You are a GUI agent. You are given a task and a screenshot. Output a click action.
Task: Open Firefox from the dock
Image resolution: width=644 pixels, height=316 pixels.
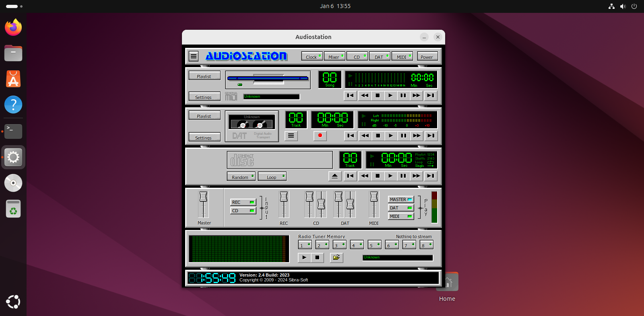(13, 27)
